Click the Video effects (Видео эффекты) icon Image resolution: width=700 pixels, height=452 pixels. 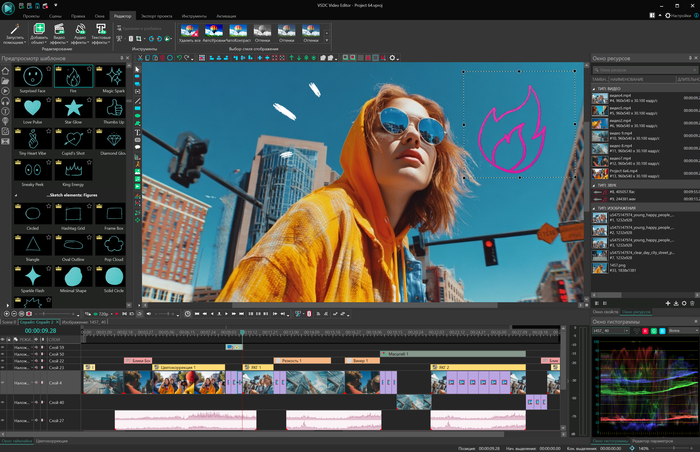tap(59, 33)
